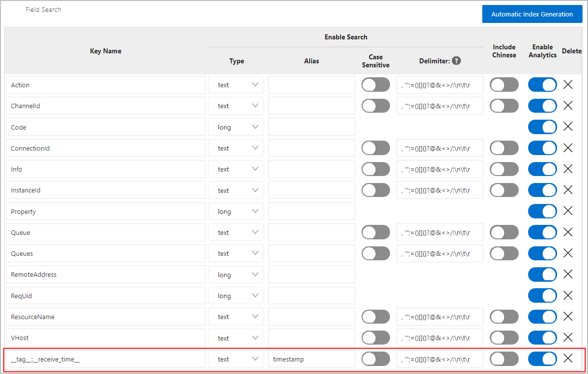
Task: Toggle Include Chinese for Info
Action: pyautogui.click(x=504, y=169)
